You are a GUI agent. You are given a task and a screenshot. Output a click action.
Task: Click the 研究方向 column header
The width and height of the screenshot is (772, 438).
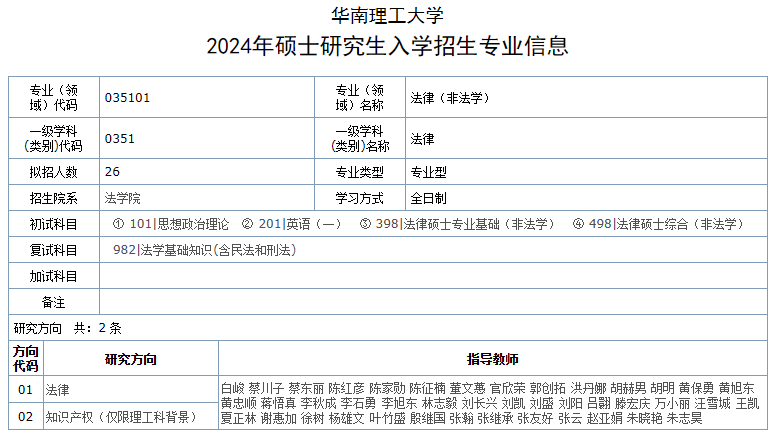[x=130, y=359]
